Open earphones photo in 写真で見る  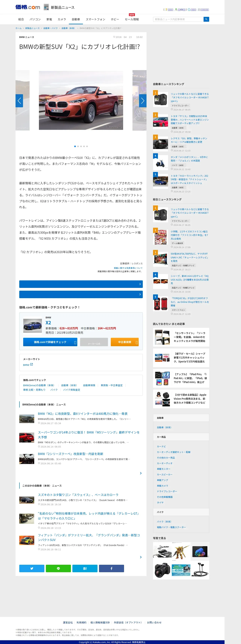200,570
